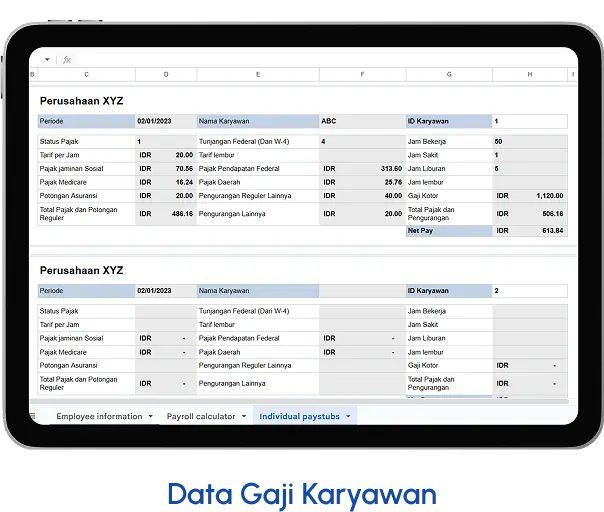Open the name box dropdown arrow
The width and height of the screenshot is (604, 512).
(x=48, y=60)
